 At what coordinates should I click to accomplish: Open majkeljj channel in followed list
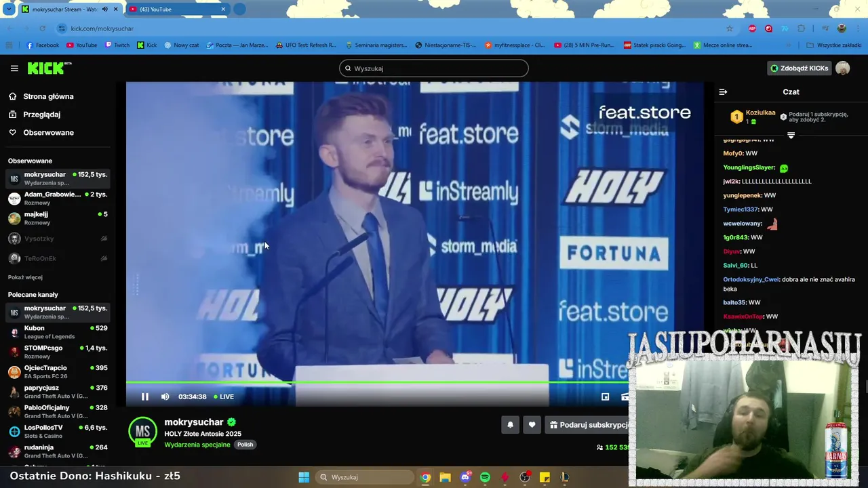pyautogui.click(x=58, y=218)
